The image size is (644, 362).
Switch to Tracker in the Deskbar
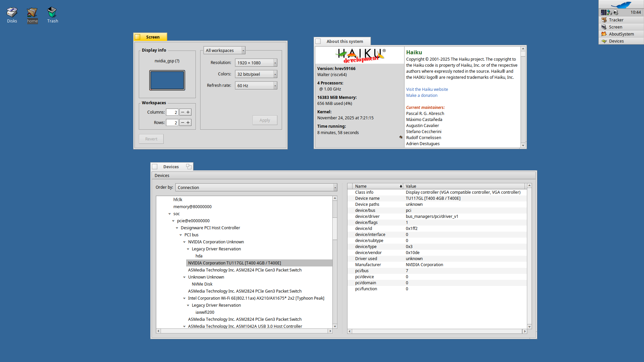click(616, 20)
